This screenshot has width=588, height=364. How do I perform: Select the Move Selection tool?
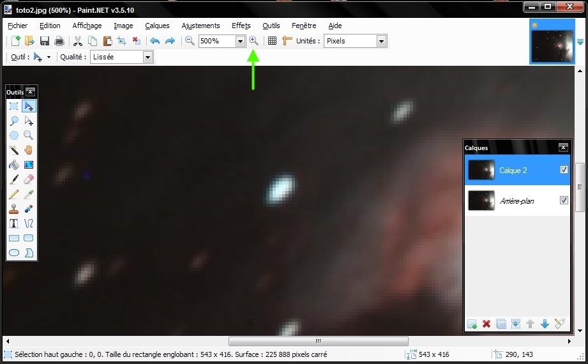pyautogui.click(x=29, y=121)
